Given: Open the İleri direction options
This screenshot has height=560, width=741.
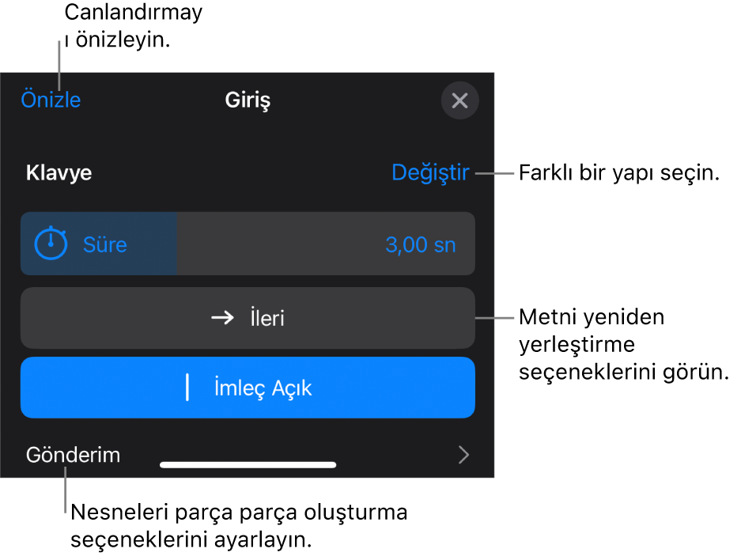Looking at the screenshot, I should (248, 318).
